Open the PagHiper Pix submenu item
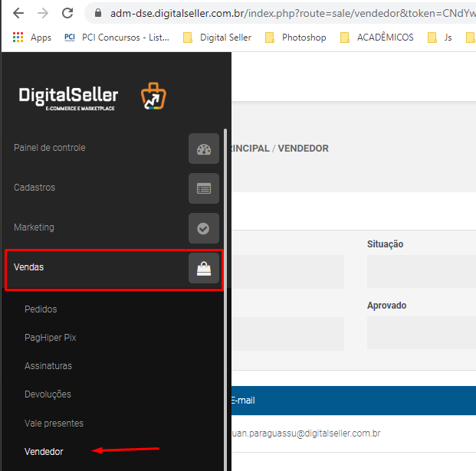The image size is (476, 471). pyautogui.click(x=50, y=338)
